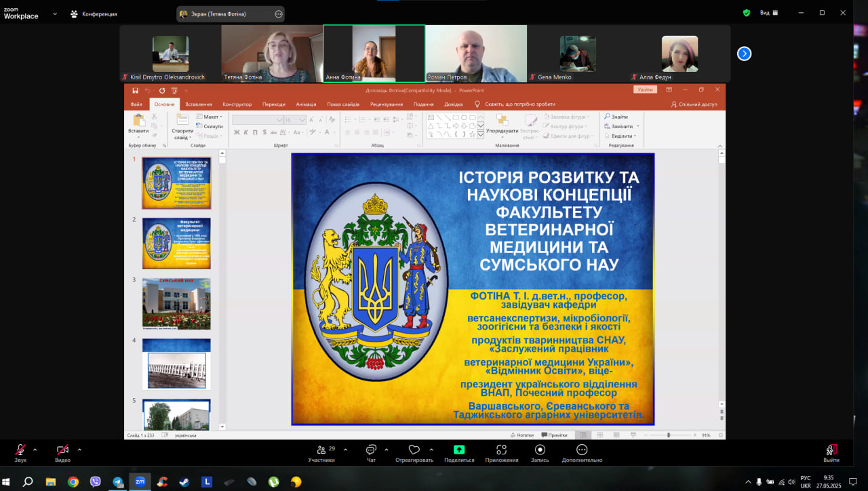
Task: Switch to the Переходи ribbon tab
Action: (274, 104)
